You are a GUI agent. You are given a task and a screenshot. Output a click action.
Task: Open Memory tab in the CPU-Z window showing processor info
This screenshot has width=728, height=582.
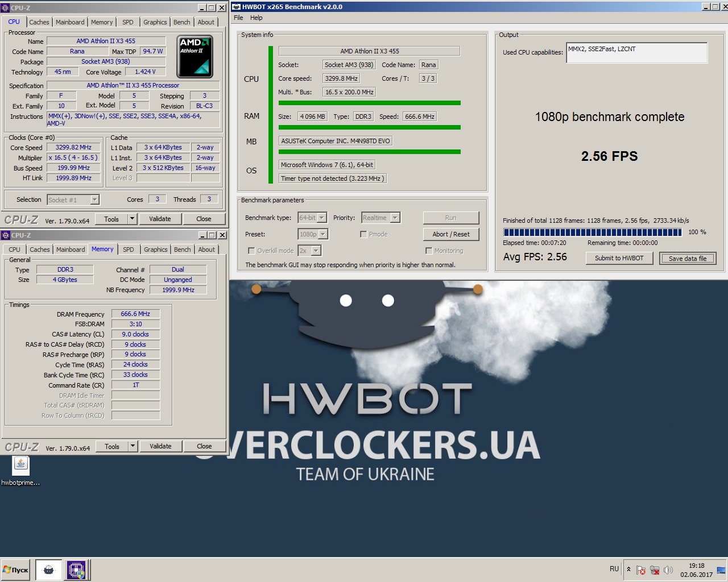(x=102, y=22)
